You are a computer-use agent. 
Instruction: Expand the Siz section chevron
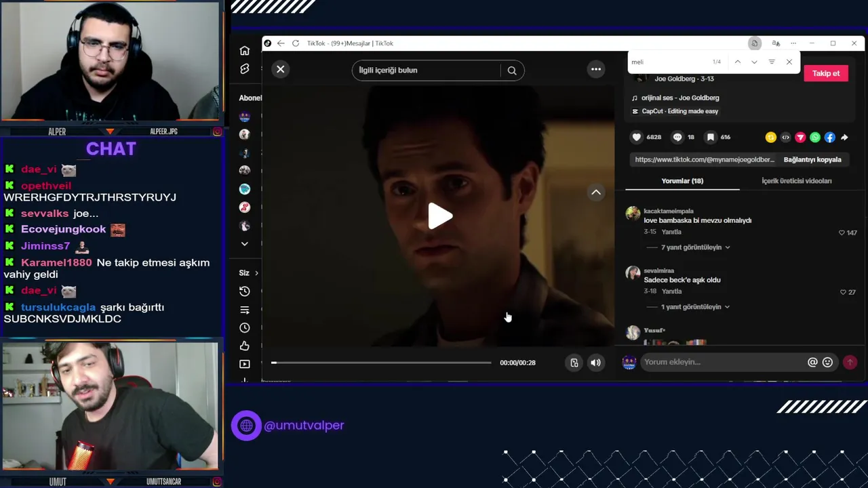click(256, 273)
